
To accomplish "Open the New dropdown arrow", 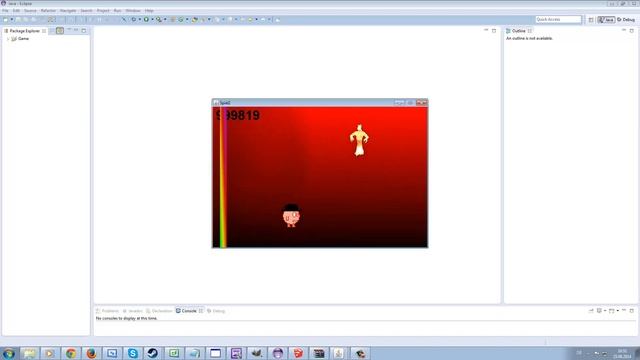I will tap(12, 20).
